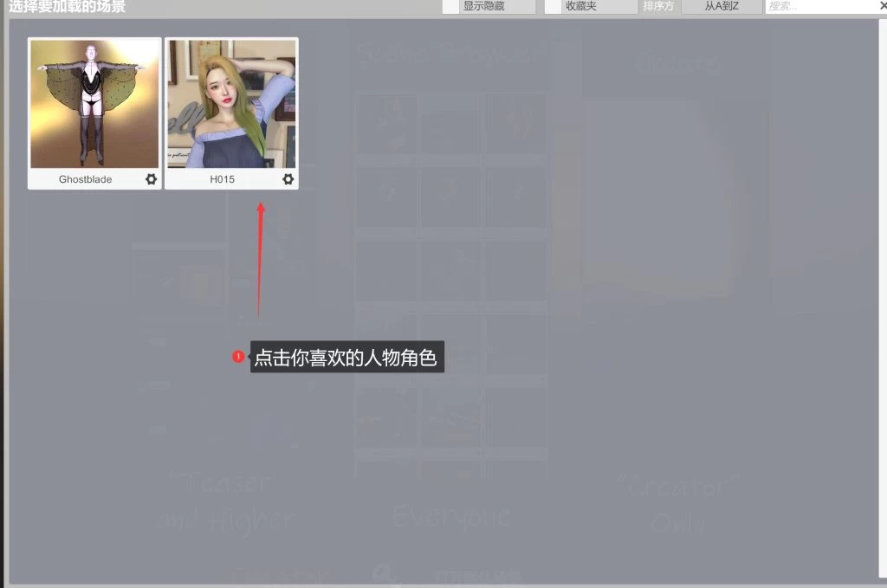Open the 从A到Z sort order dropdown
887x588 pixels.
pos(722,6)
